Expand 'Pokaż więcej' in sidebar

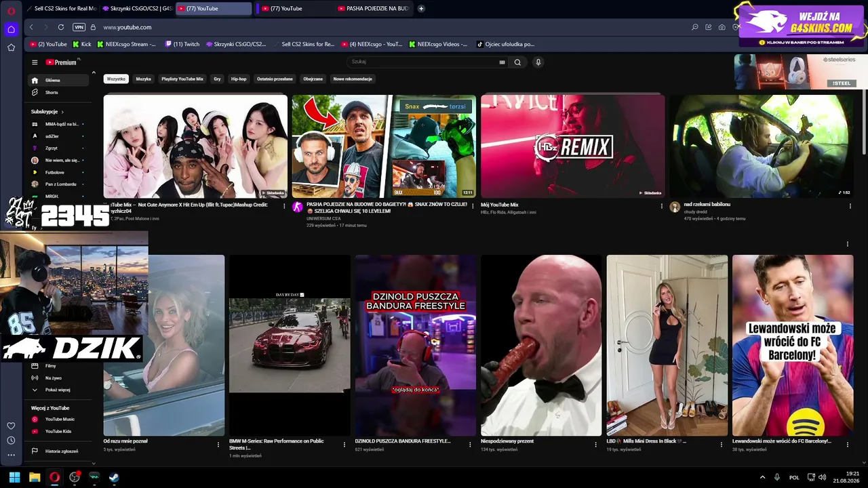click(x=58, y=390)
